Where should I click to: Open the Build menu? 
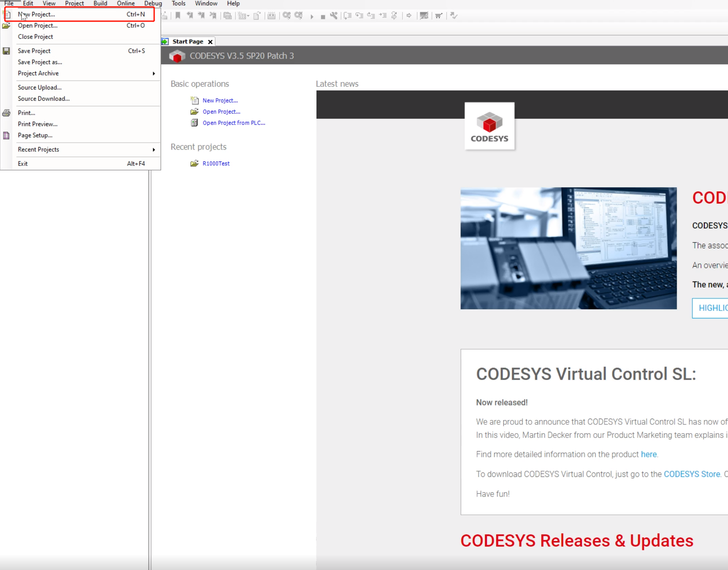coord(101,3)
